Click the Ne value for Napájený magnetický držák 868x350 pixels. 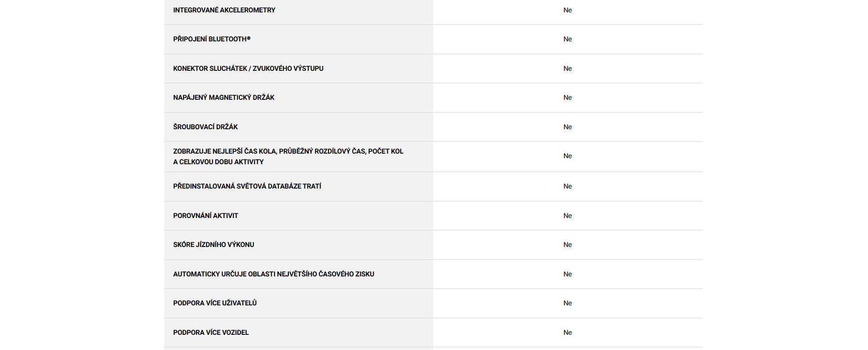tap(568, 98)
